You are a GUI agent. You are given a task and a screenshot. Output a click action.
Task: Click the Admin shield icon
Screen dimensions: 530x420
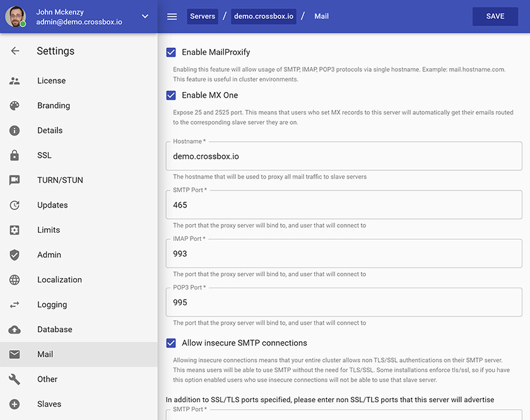[15, 255]
